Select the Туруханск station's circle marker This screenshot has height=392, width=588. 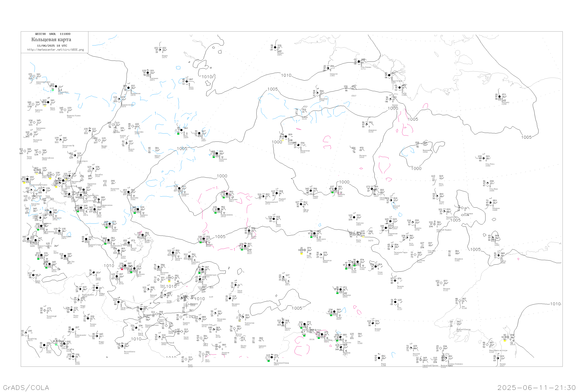[x=148, y=73]
